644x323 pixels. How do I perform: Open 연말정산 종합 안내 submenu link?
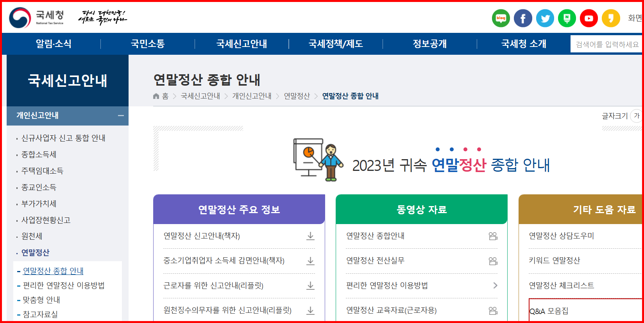pyautogui.click(x=53, y=271)
